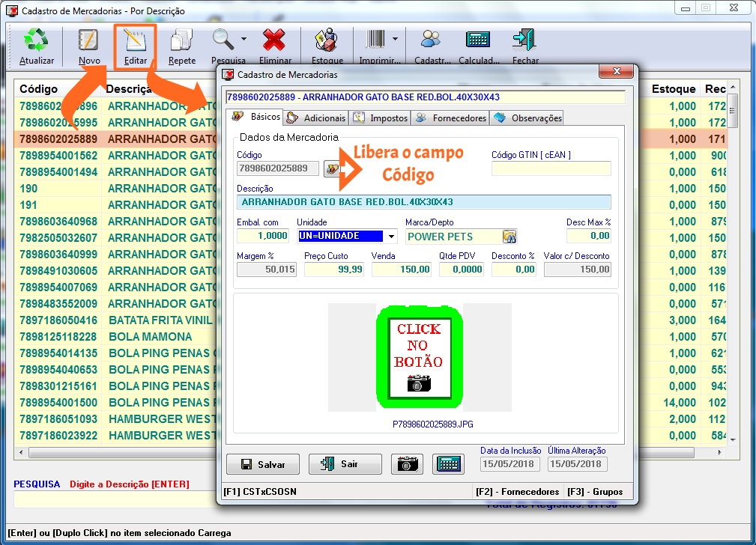
Task: Expand the Imprimir dropdown arrow
Action: pyautogui.click(x=396, y=39)
